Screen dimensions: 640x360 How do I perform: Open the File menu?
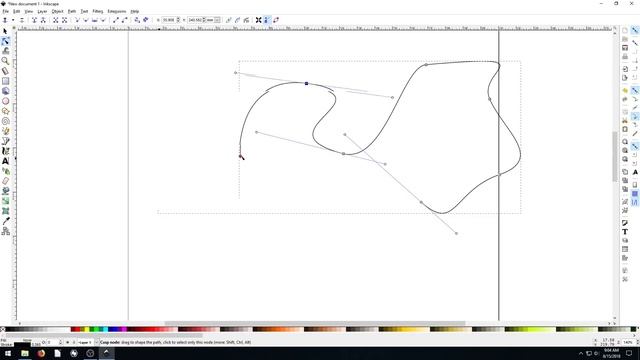point(6,11)
